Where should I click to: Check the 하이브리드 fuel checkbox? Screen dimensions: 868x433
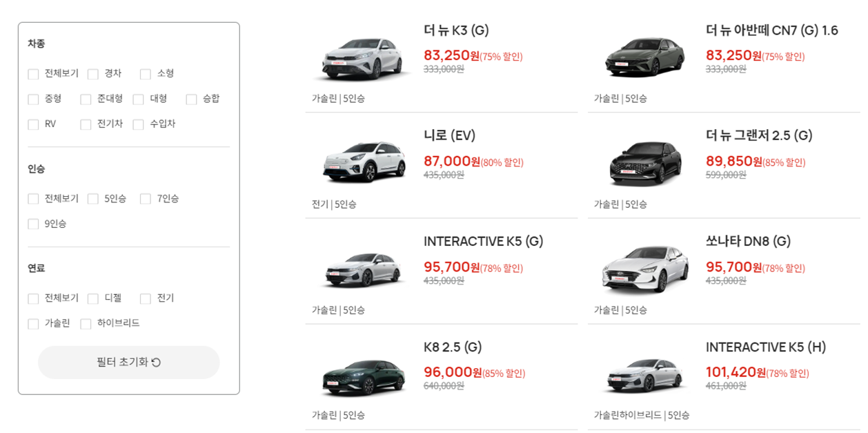84,323
